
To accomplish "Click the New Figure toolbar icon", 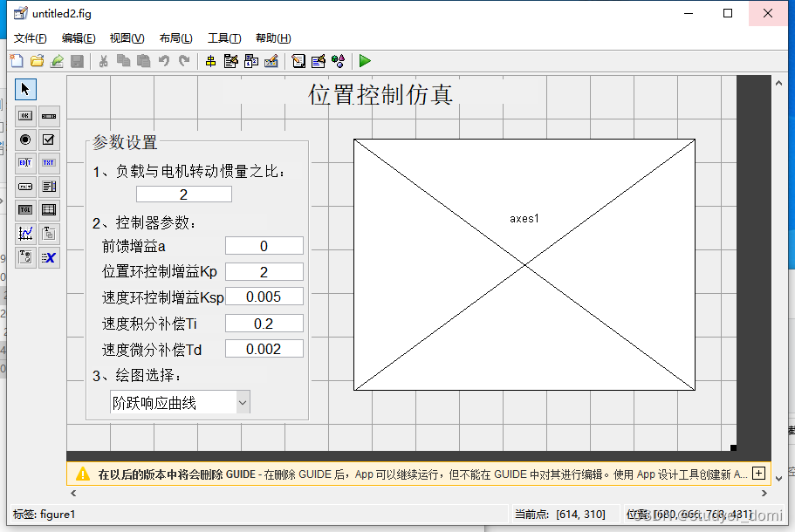I will 17,61.
